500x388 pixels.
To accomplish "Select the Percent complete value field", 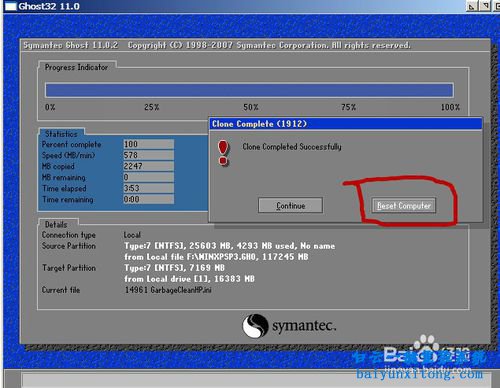I will pyautogui.click(x=148, y=144).
